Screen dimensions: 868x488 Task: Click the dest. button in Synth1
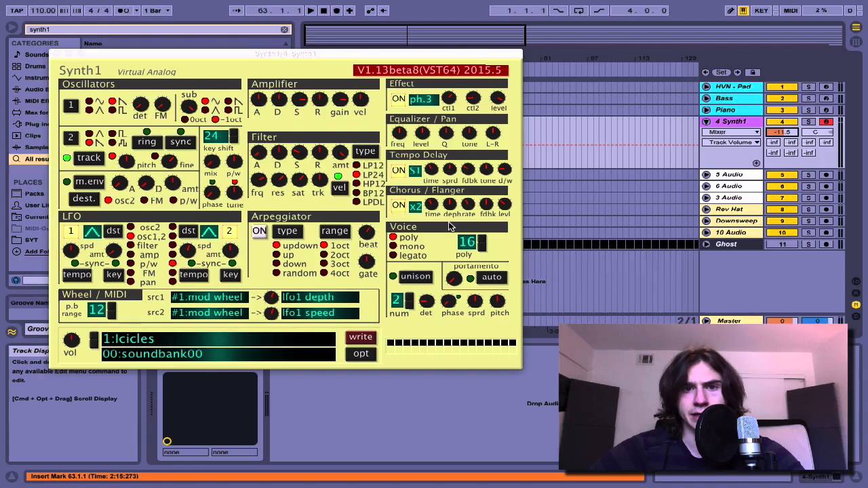[x=84, y=199]
